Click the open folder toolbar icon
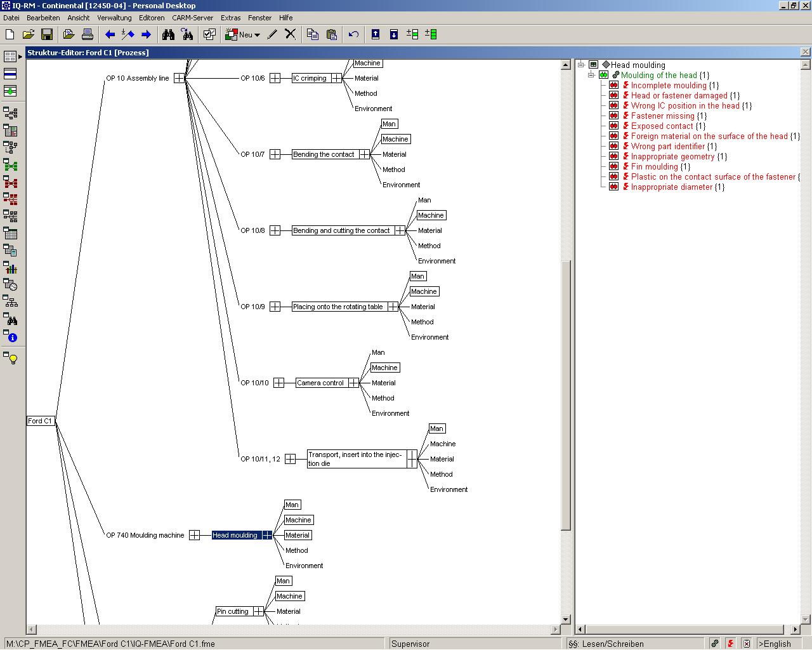The image size is (812, 650). point(28,34)
